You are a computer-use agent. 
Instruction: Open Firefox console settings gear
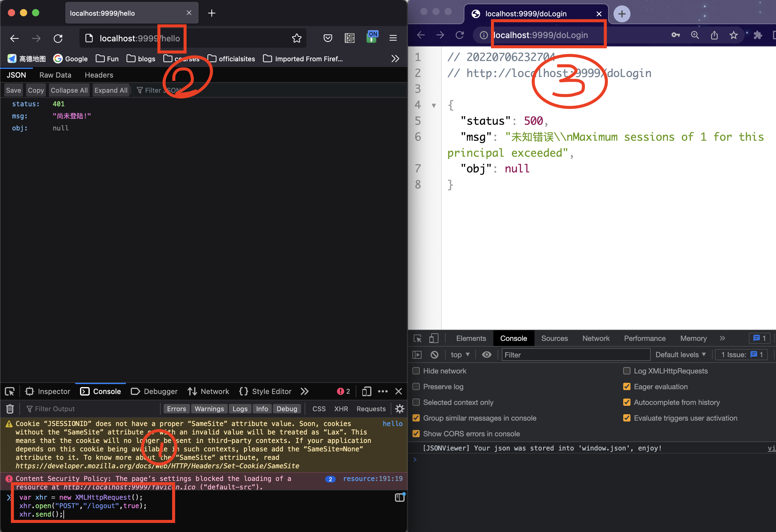coord(400,409)
